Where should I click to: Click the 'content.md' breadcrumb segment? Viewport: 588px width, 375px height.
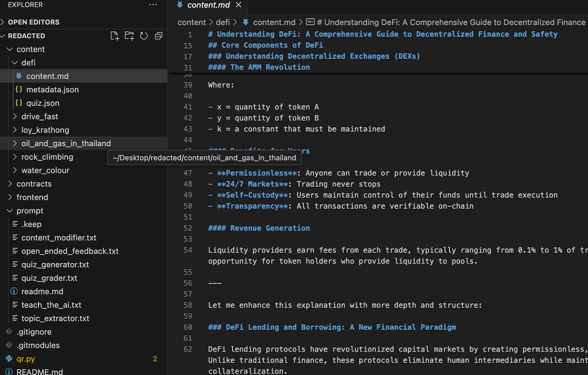274,22
